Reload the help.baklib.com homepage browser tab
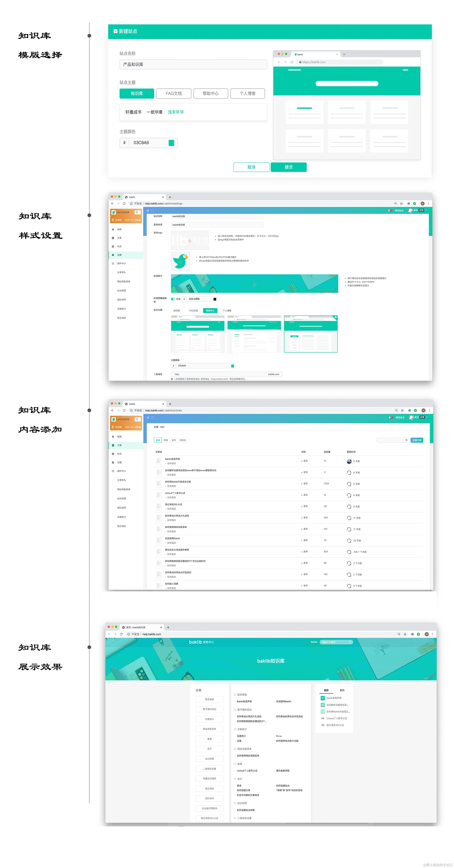This screenshot has width=454, height=868. pos(121,634)
